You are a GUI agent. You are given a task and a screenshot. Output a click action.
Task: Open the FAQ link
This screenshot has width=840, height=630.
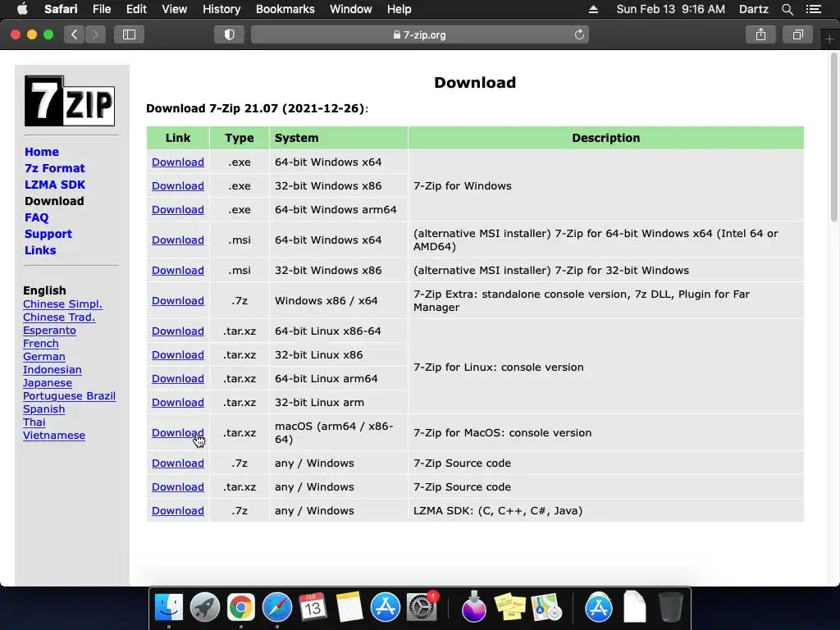coord(36,217)
